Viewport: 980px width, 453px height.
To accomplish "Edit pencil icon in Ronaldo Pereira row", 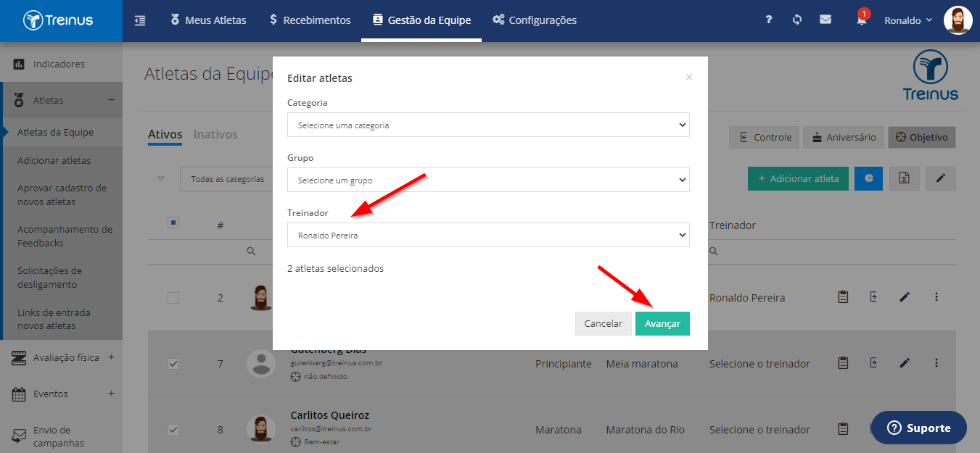I will [905, 297].
